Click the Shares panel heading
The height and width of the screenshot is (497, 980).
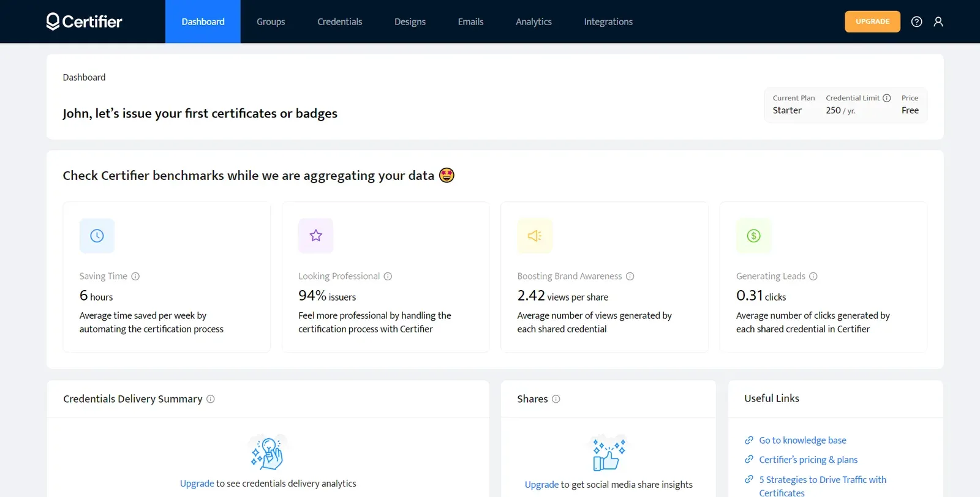pyautogui.click(x=532, y=399)
